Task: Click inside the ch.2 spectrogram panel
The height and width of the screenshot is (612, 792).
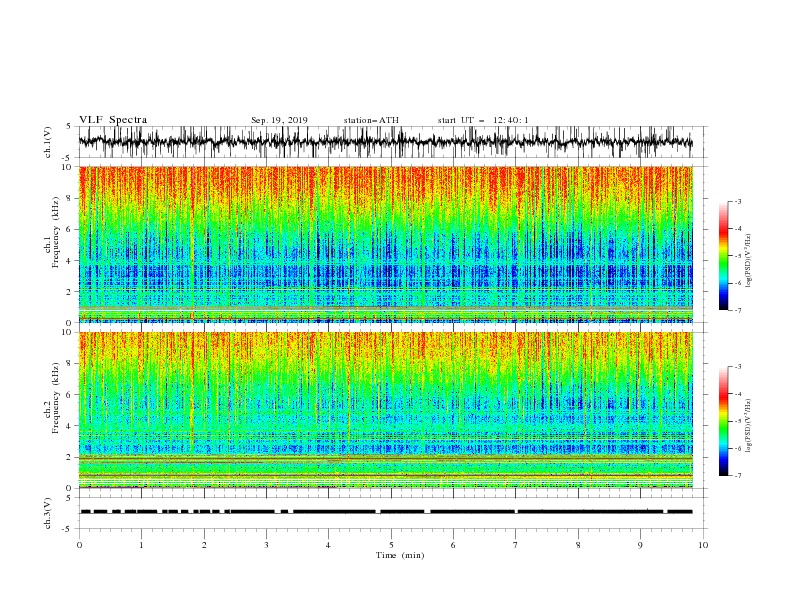Action: pyautogui.click(x=385, y=410)
